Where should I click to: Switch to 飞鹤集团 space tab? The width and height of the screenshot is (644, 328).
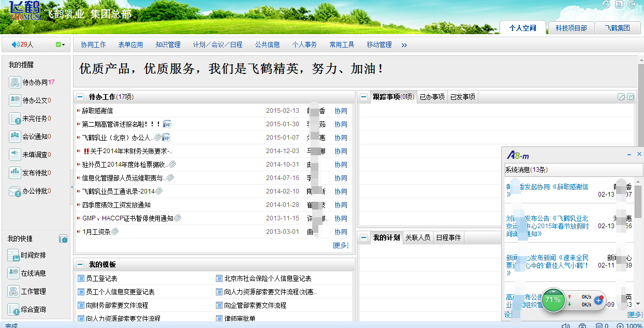tap(617, 28)
